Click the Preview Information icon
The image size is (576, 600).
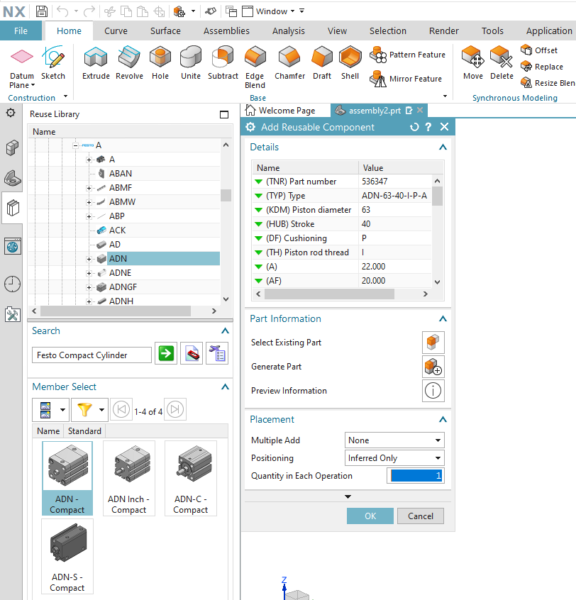click(433, 391)
